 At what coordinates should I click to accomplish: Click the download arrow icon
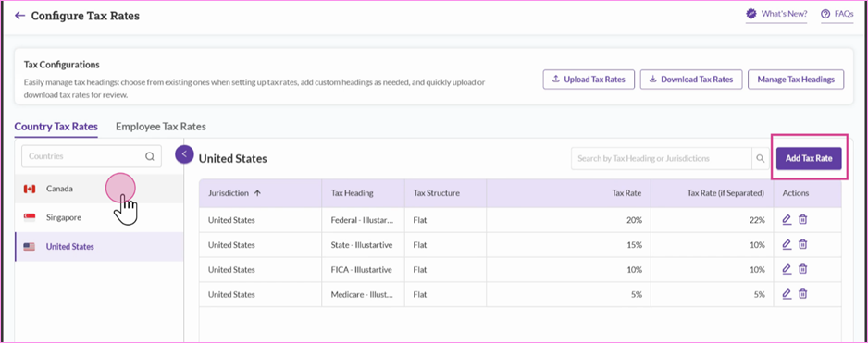653,80
